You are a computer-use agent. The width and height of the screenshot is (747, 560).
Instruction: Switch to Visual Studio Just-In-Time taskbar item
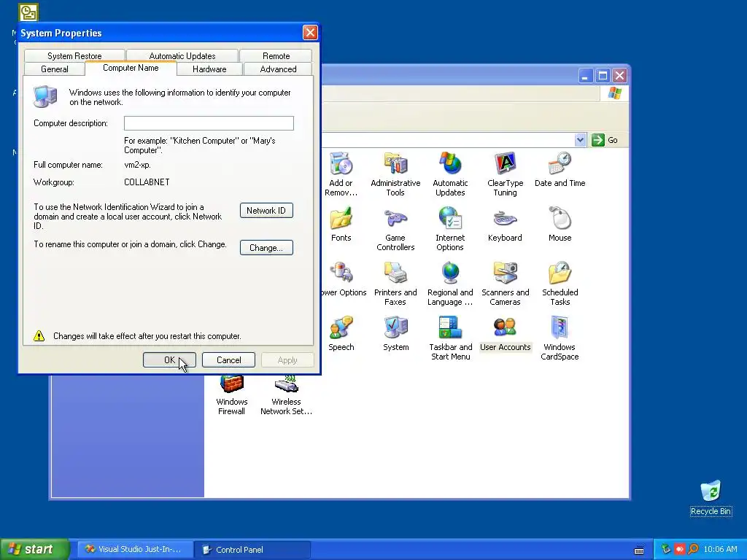click(x=135, y=550)
